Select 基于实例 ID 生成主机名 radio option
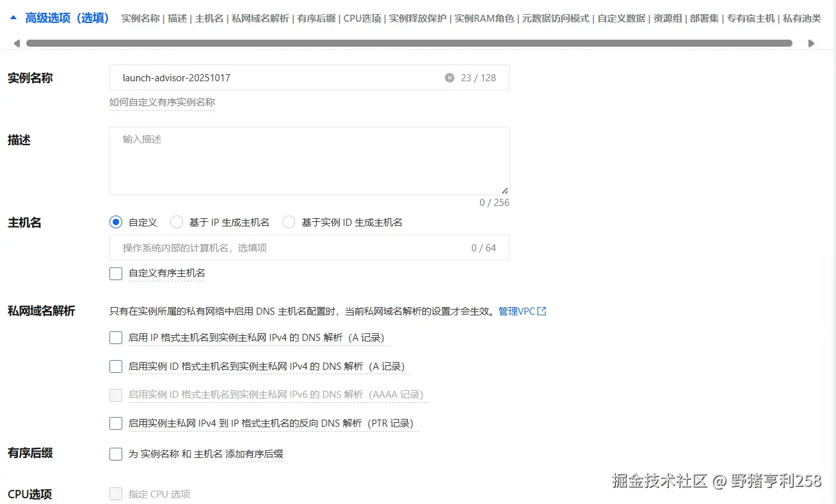This screenshot has width=836, height=504. coord(289,222)
